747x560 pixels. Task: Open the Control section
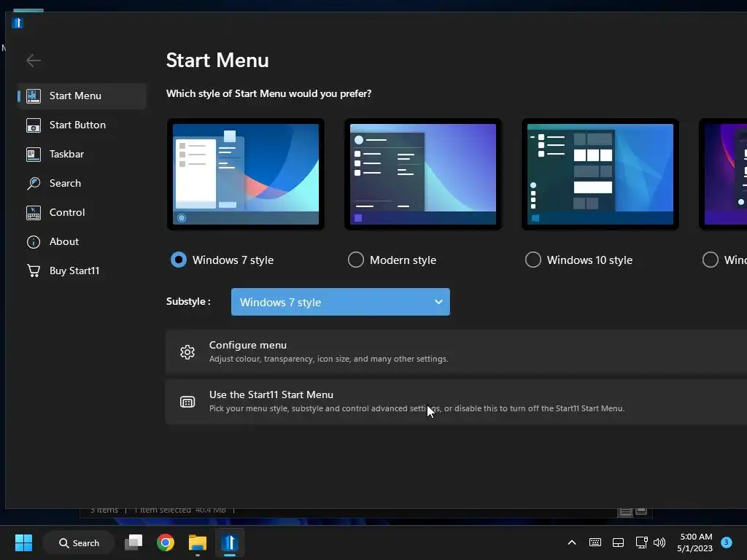[x=82, y=212]
